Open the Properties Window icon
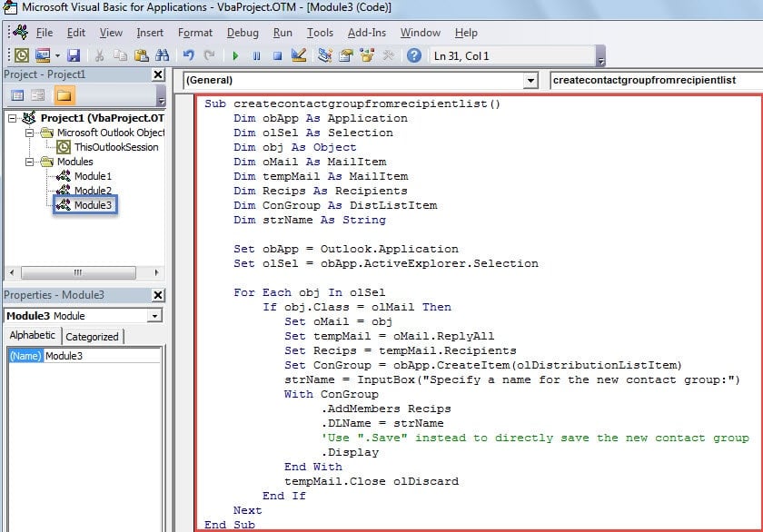The width and height of the screenshot is (763, 532). (x=346, y=55)
